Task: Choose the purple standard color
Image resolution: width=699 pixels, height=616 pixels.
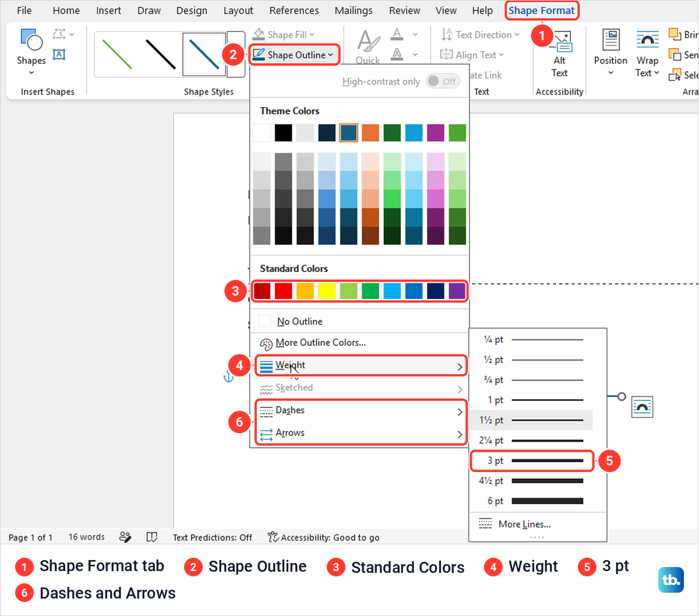Action: 457,291
